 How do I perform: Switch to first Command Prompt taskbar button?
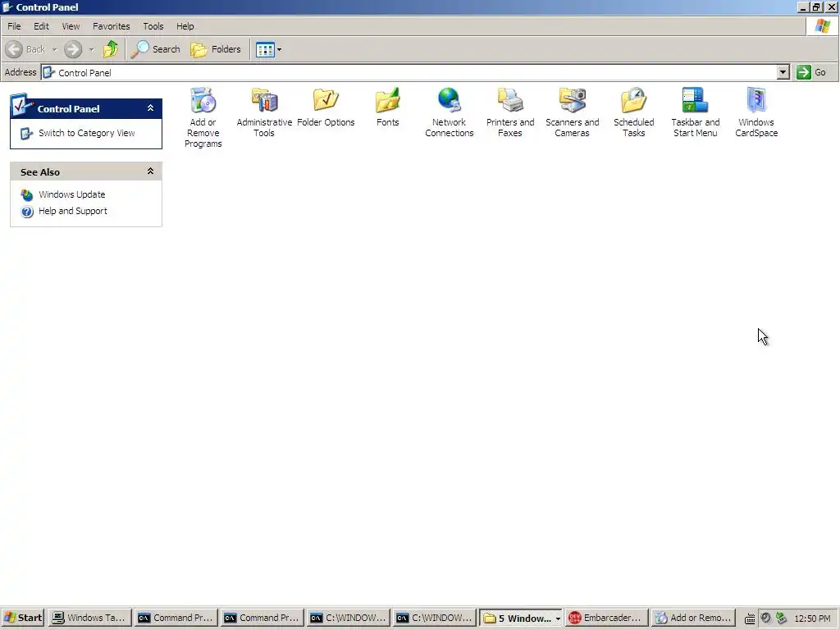pyautogui.click(x=176, y=618)
